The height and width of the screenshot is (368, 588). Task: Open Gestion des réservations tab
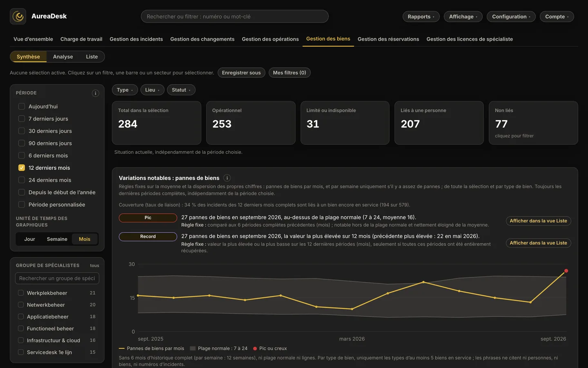(x=388, y=39)
